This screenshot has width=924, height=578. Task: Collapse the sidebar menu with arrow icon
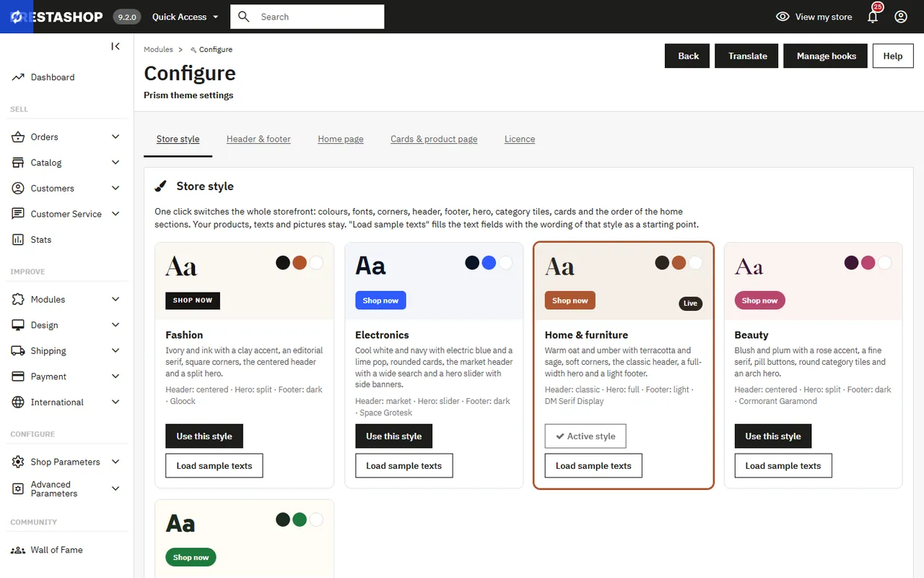(115, 46)
